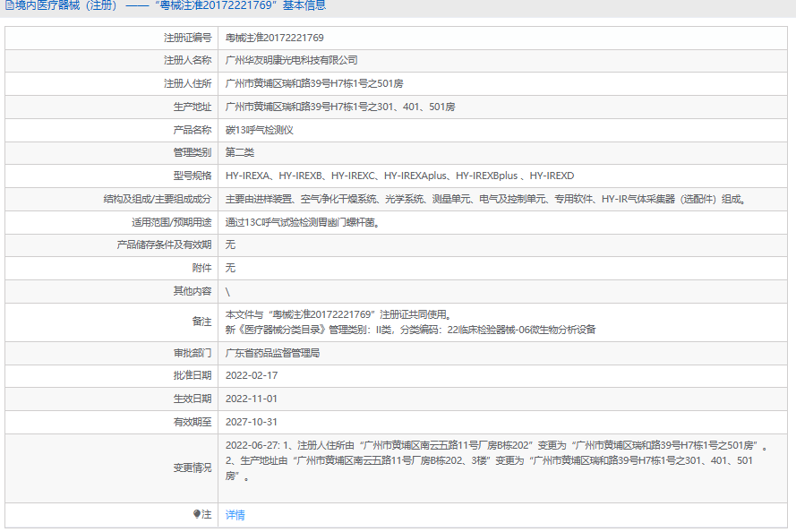Click the expiry date 2027-10-31
Image resolution: width=796 pixels, height=532 pixels.
(x=252, y=422)
